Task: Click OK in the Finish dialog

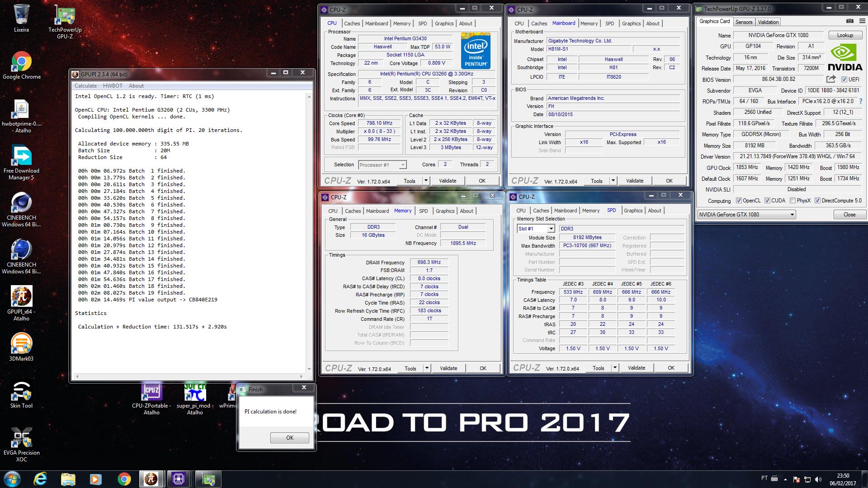Action: [x=290, y=438]
